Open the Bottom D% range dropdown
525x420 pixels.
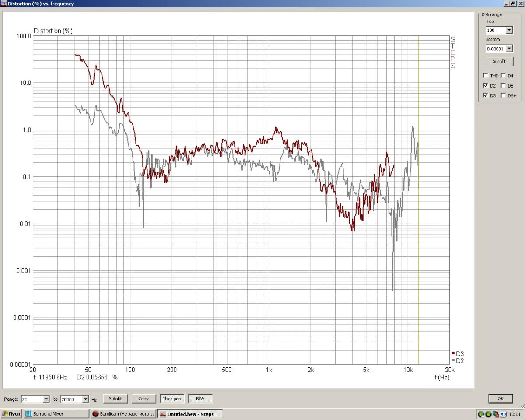point(509,49)
